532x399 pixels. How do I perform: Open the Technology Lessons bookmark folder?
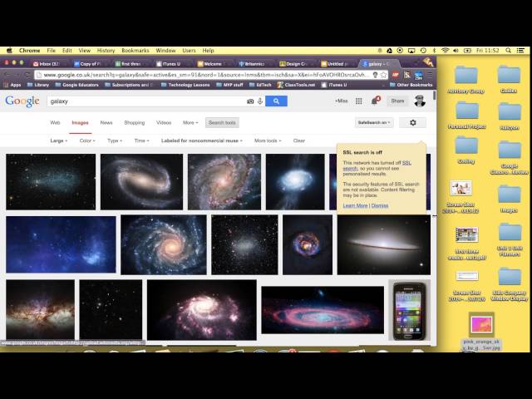(x=185, y=85)
